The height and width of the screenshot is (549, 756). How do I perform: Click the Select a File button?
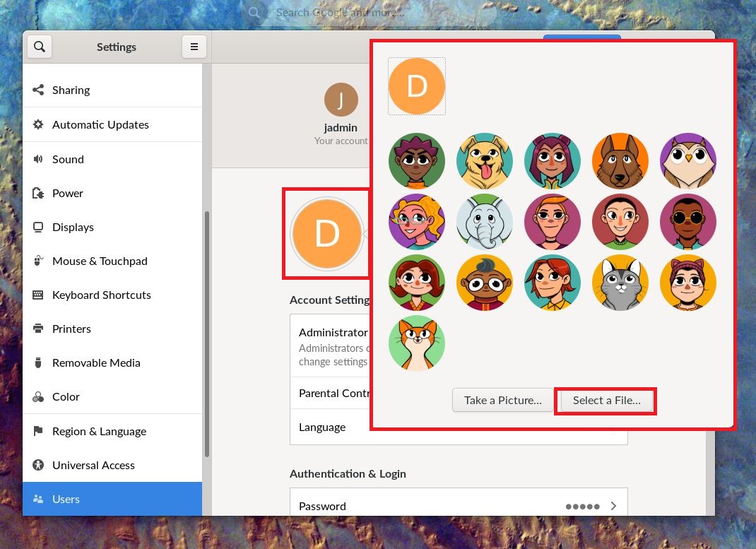pos(606,400)
